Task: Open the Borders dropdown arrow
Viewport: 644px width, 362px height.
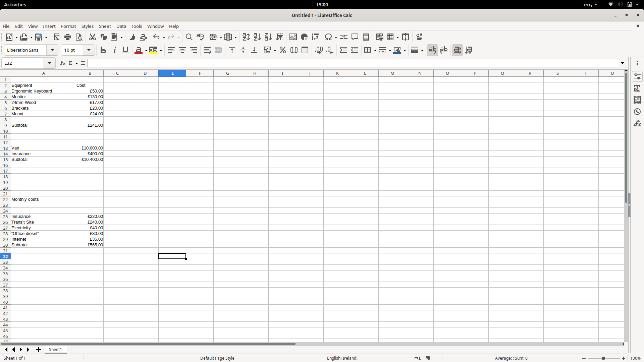Action: 375,50
